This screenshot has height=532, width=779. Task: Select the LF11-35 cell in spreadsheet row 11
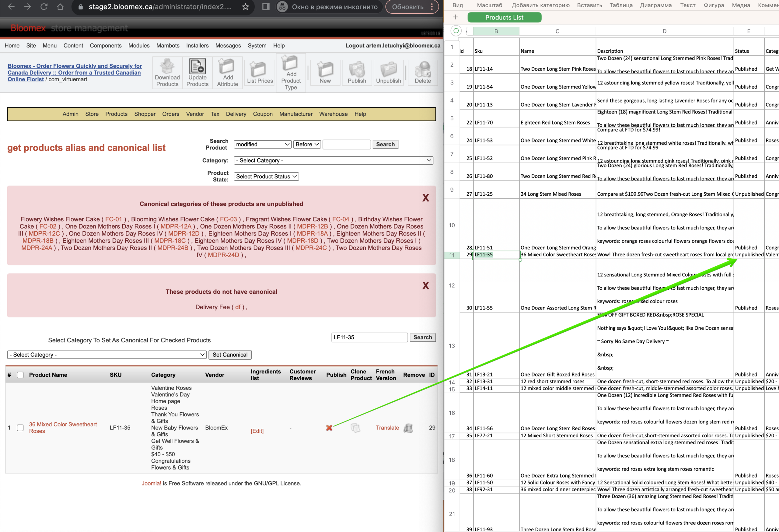pos(496,255)
